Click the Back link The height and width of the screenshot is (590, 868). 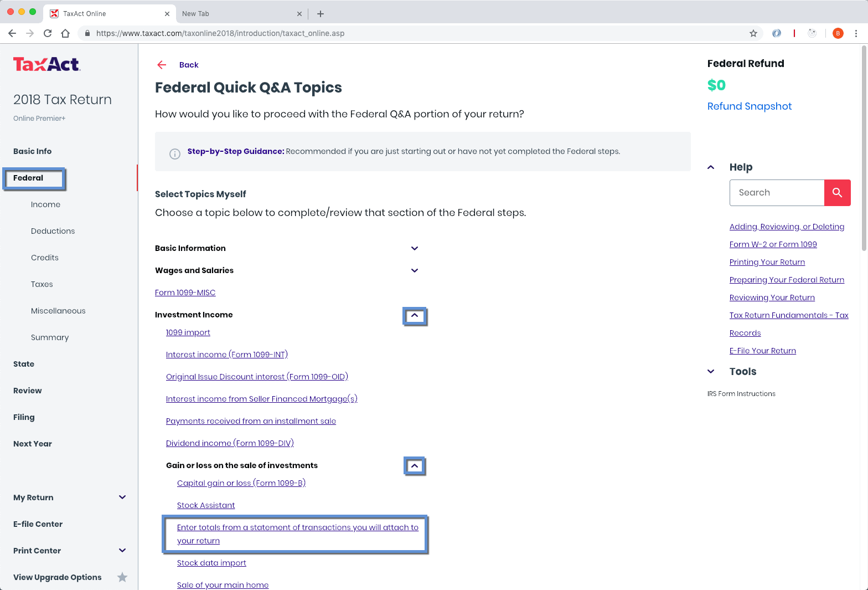[189, 65]
